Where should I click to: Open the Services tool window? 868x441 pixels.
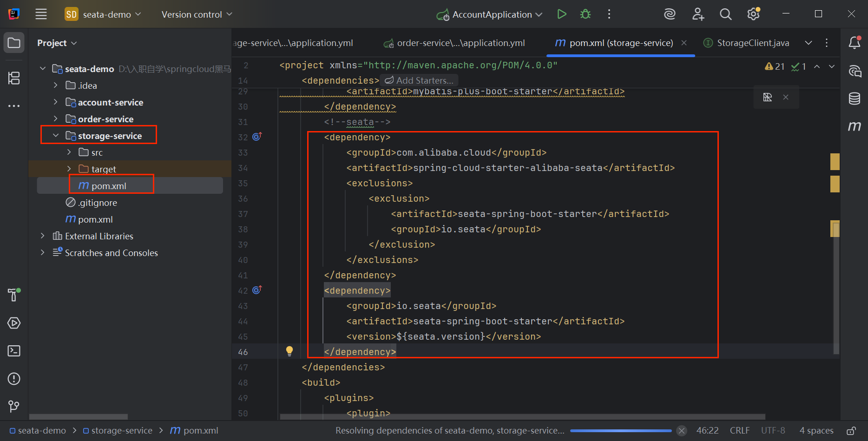pos(14,323)
